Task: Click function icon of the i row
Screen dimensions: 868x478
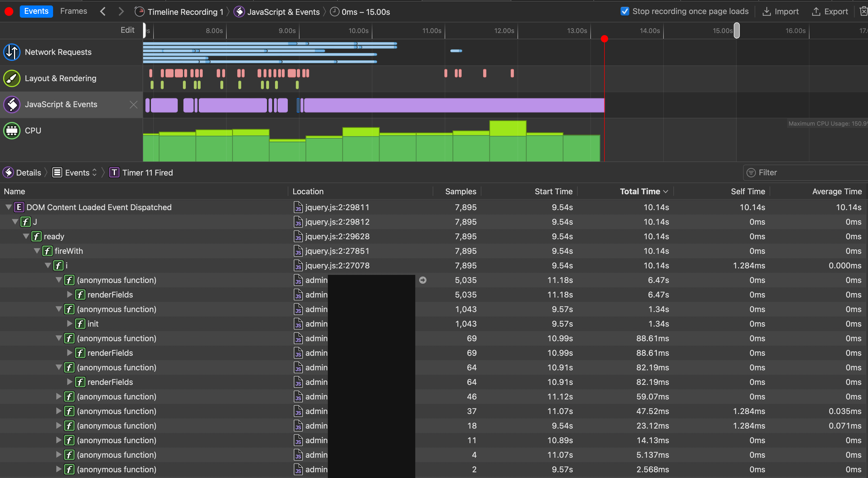Action: (59, 266)
